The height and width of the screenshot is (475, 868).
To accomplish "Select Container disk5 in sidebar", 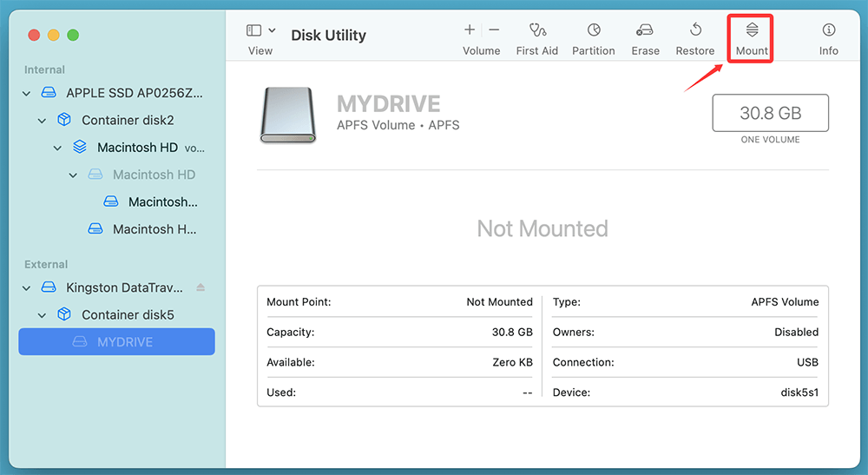I will [128, 314].
